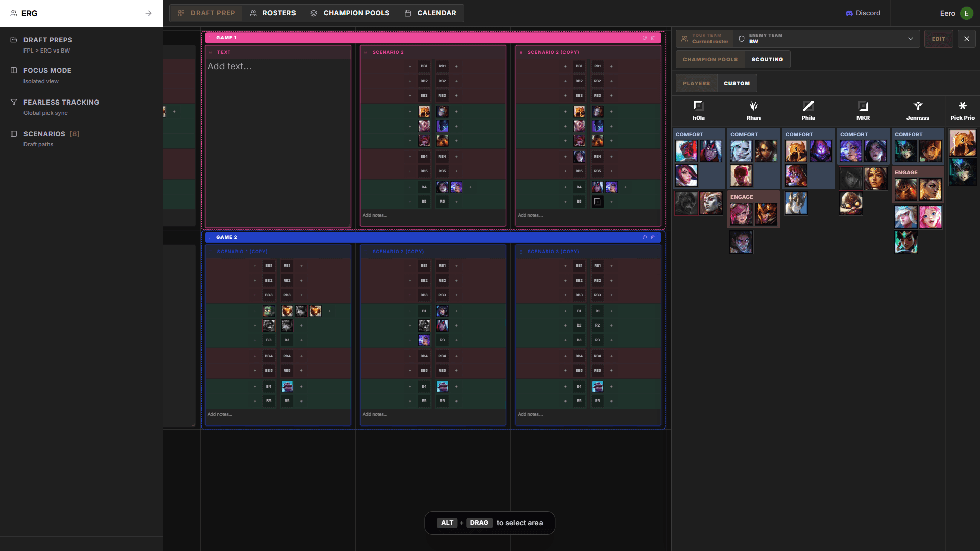Grab the Scenario 2 drag handle in Game 1
This screenshot has width=980, height=551.
click(x=365, y=52)
